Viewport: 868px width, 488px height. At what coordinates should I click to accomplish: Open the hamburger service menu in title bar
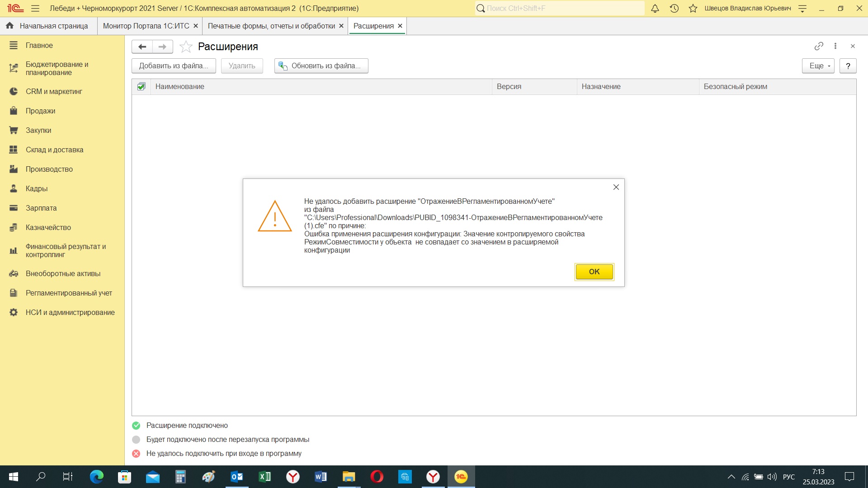pyautogui.click(x=35, y=8)
